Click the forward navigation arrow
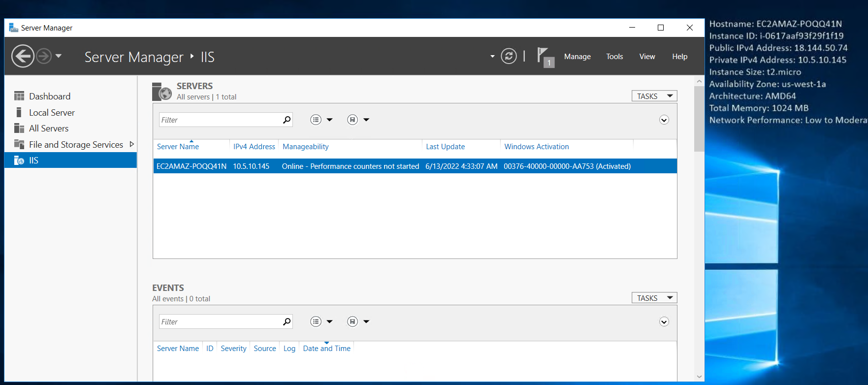868x385 pixels. click(44, 56)
